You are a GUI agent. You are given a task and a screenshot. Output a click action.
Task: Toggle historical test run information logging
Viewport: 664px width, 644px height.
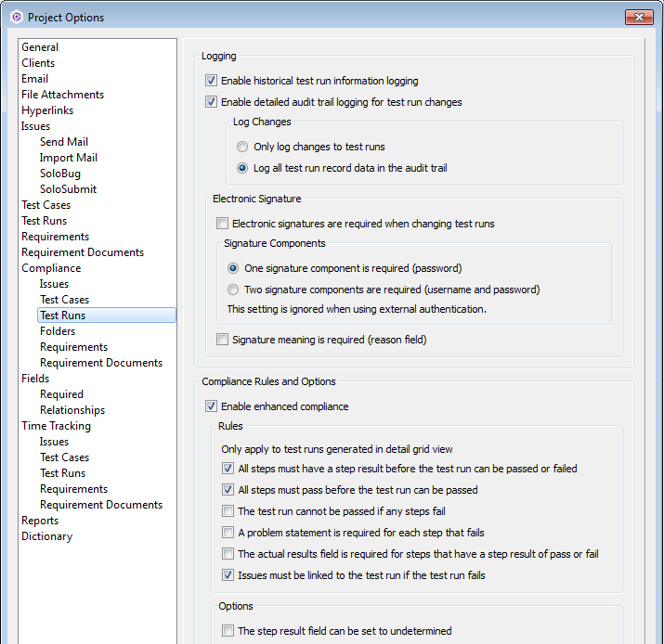[x=212, y=81]
